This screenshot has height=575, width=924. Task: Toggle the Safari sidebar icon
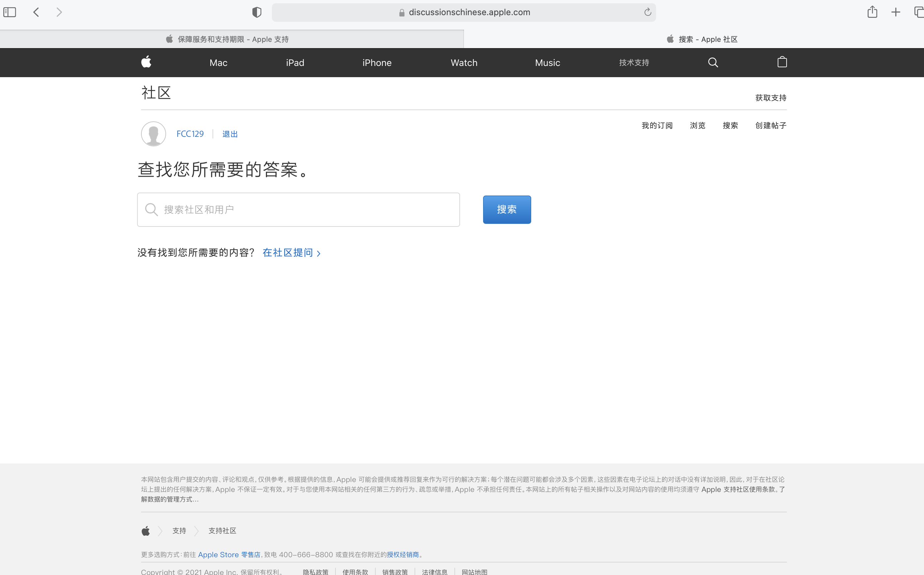[10, 12]
